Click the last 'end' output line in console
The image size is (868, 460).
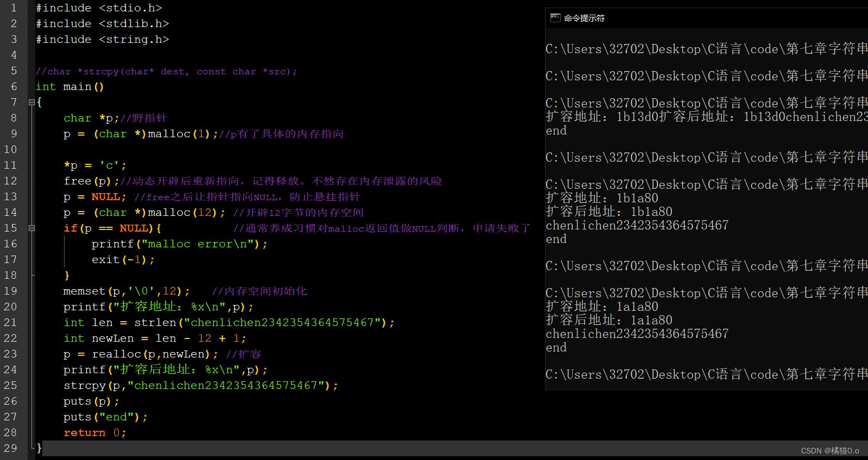coord(556,347)
